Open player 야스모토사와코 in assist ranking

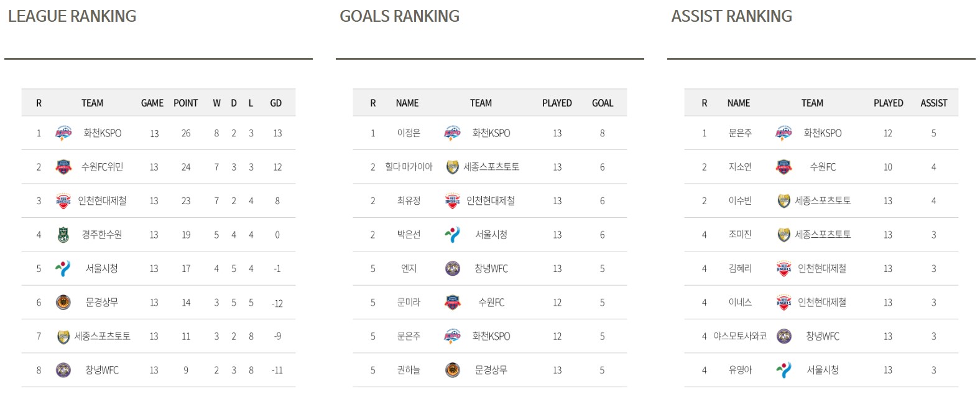click(x=740, y=336)
